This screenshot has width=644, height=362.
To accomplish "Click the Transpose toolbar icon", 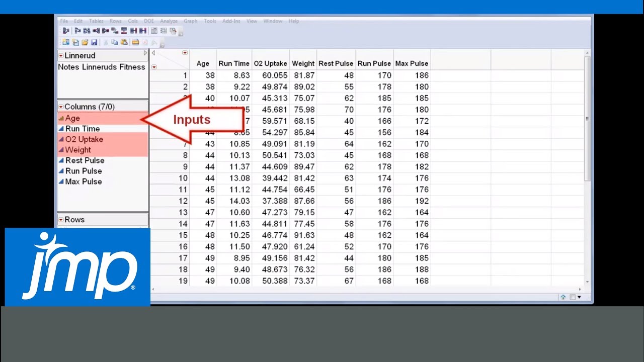I will (x=115, y=31).
